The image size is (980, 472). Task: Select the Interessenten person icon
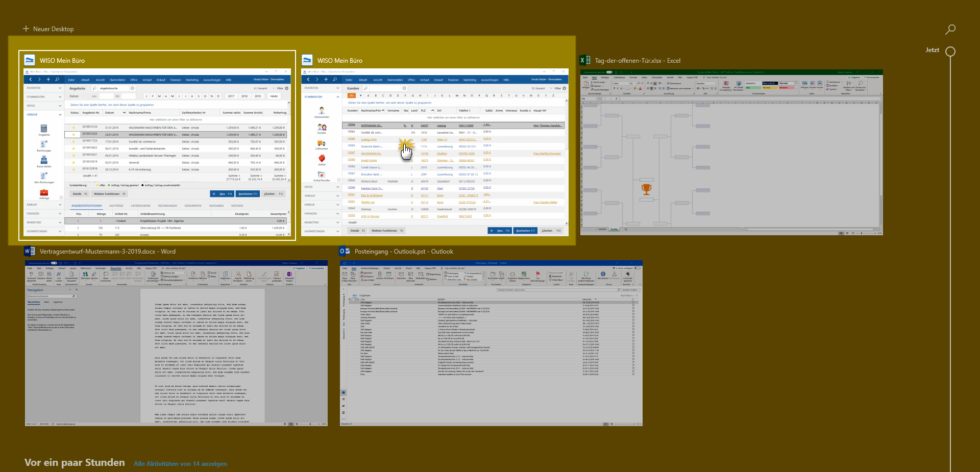(x=322, y=111)
